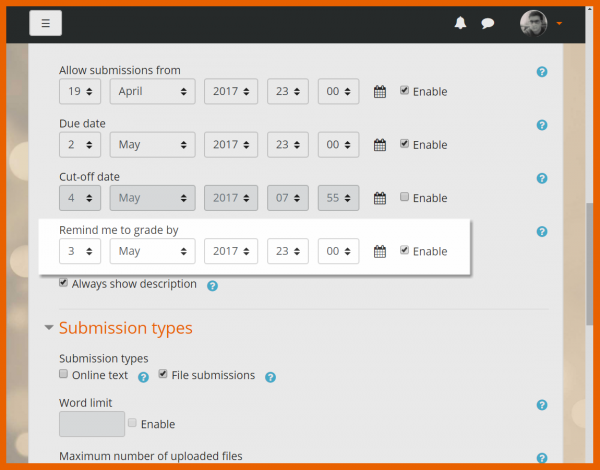Enable the Cut-off date checkbox
Screen dimensions: 600x470
point(404,197)
